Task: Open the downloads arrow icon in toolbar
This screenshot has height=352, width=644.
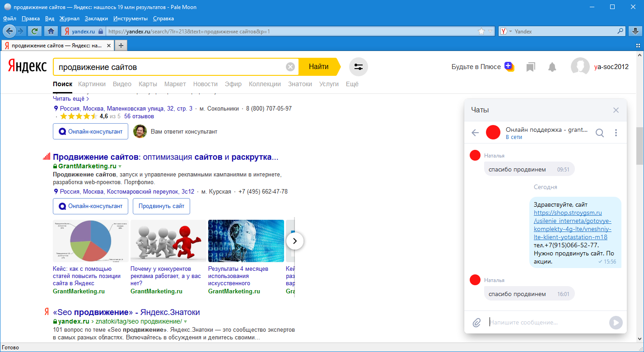Action: [635, 31]
